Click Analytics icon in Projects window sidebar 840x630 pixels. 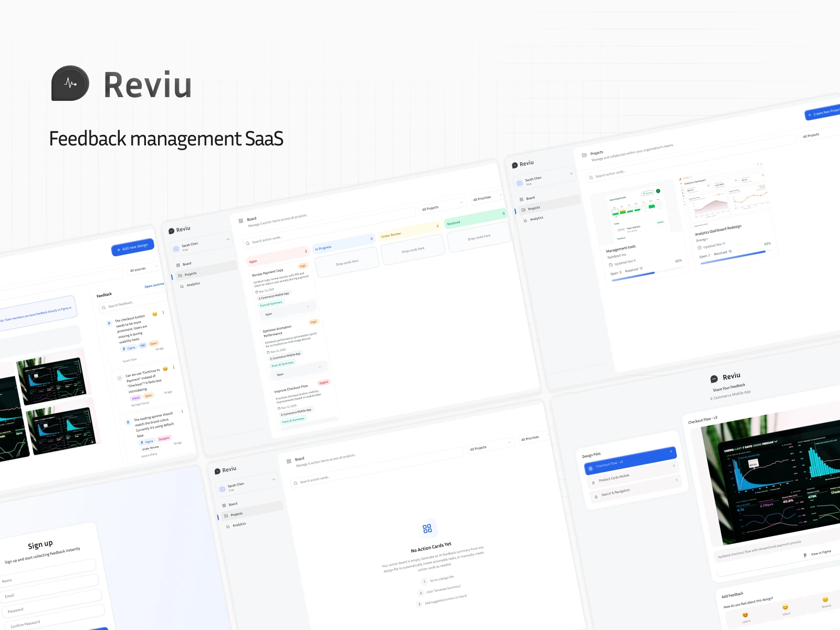(526, 220)
